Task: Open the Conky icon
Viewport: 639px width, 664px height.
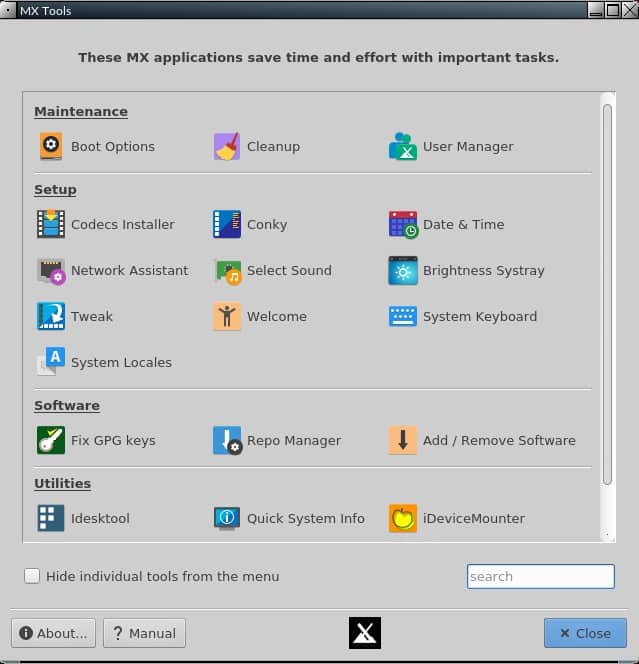Action: click(227, 224)
